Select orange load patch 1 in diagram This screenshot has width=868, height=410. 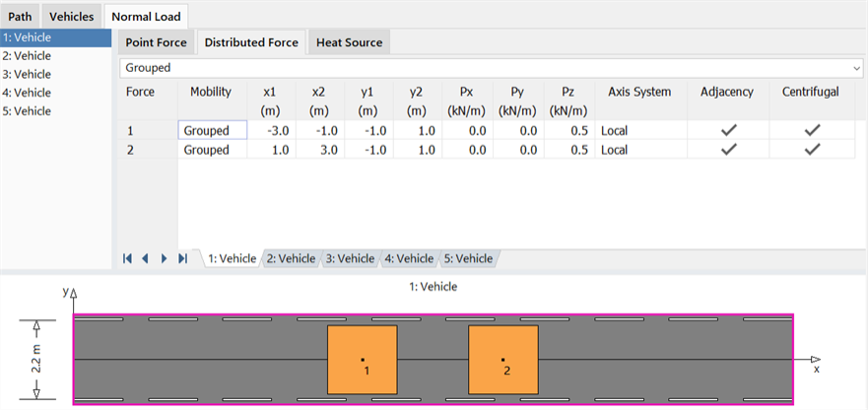[362, 360]
